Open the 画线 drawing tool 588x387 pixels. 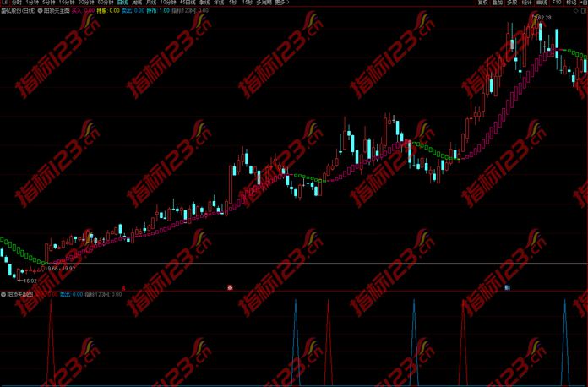pyautogui.click(x=541, y=3)
